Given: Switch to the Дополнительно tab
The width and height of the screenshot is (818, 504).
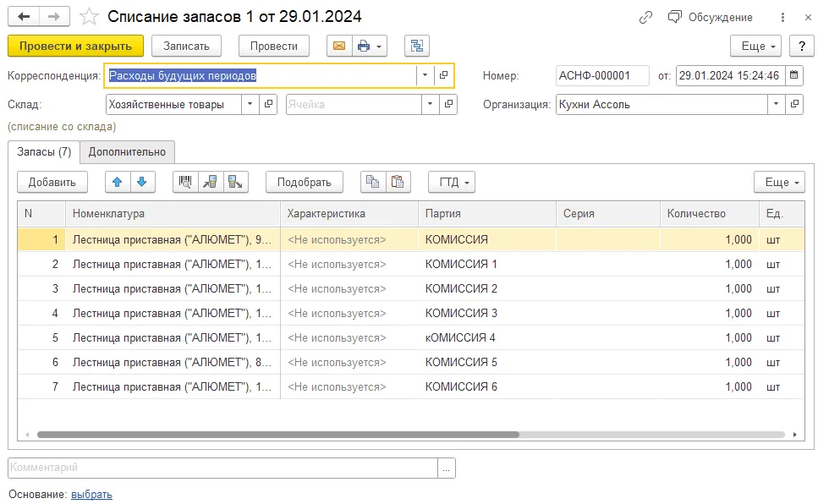Looking at the screenshot, I should click(127, 152).
